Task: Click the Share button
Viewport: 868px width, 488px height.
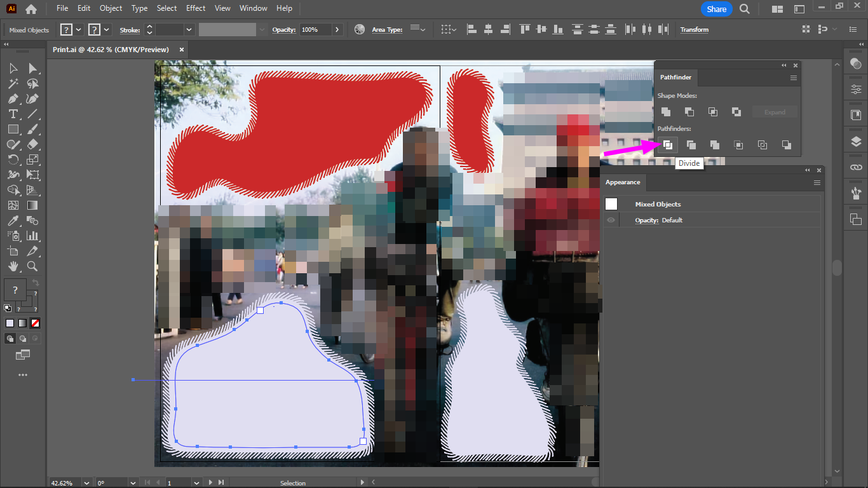Action: 716,9
